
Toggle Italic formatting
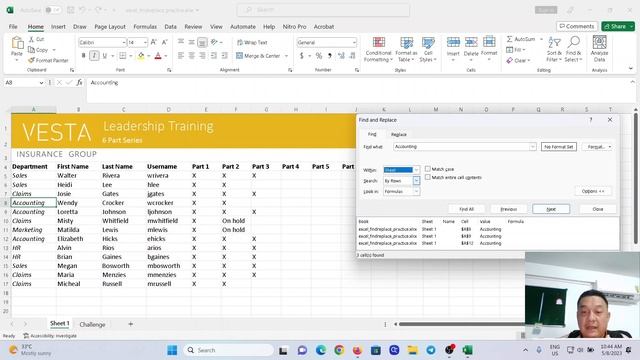[x=94, y=56]
